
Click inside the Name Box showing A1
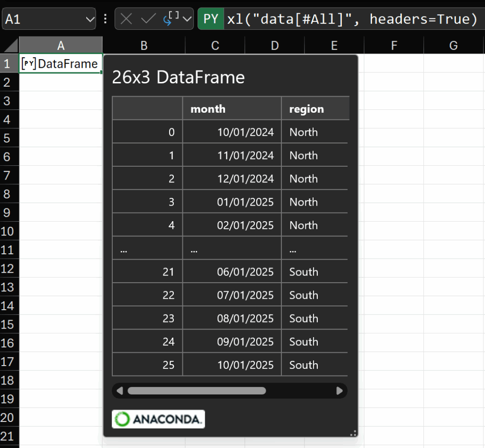click(43, 19)
